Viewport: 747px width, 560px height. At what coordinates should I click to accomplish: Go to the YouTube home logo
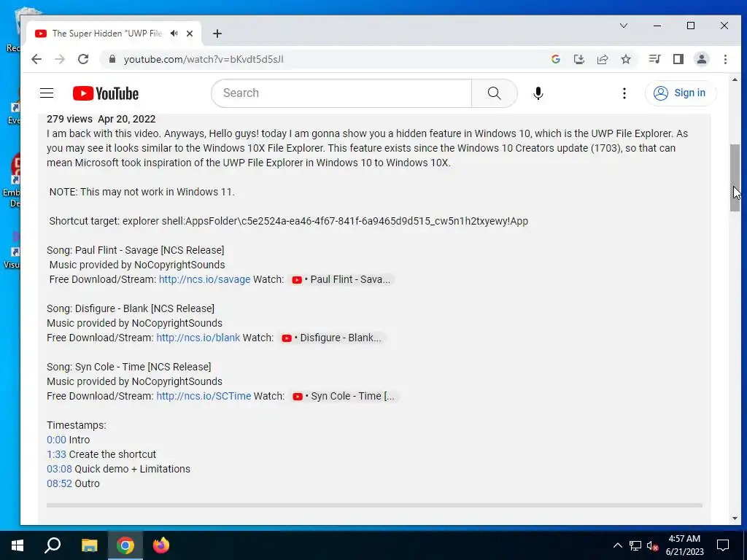[x=106, y=93]
